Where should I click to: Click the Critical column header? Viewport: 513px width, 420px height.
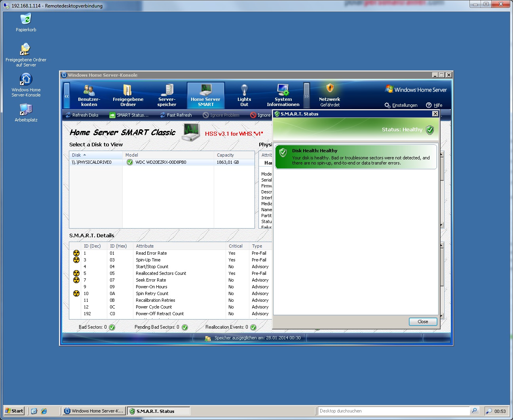[237, 246]
